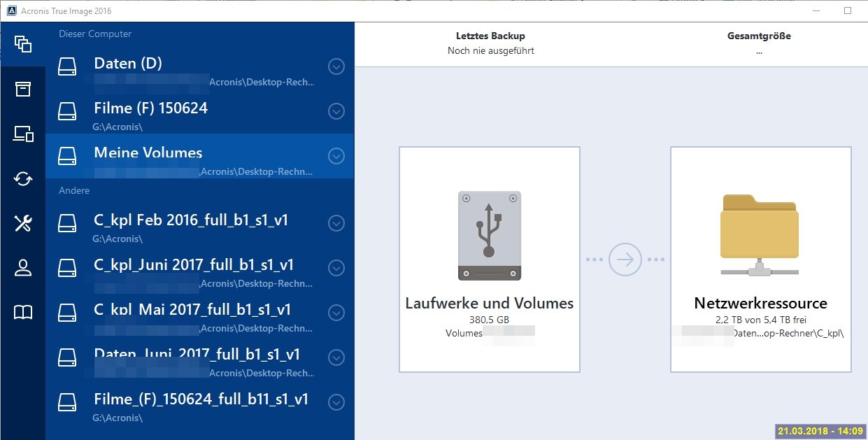Image resolution: width=868 pixels, height=440 pixels.
Task: Select the Daten (D) backup entry
Action: (200, 66)
